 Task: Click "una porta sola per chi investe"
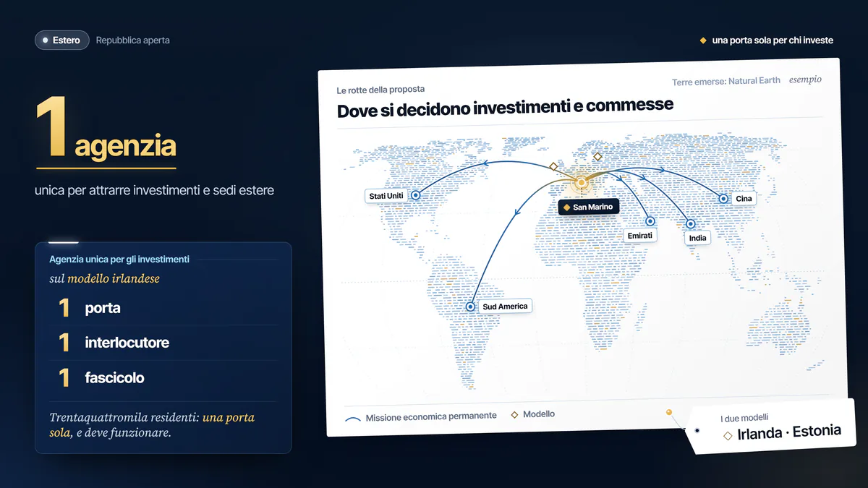click(x=773, y=40)
